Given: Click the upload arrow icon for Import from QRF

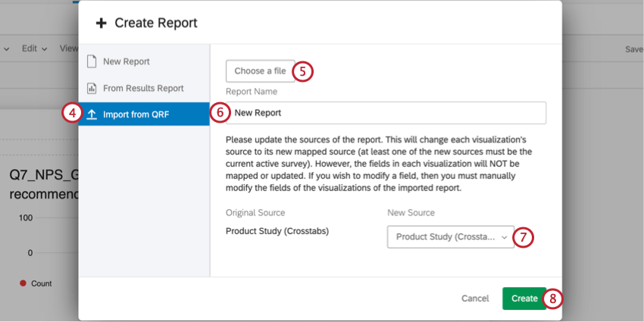Looking at the screenshot, I should coord(92,114).
